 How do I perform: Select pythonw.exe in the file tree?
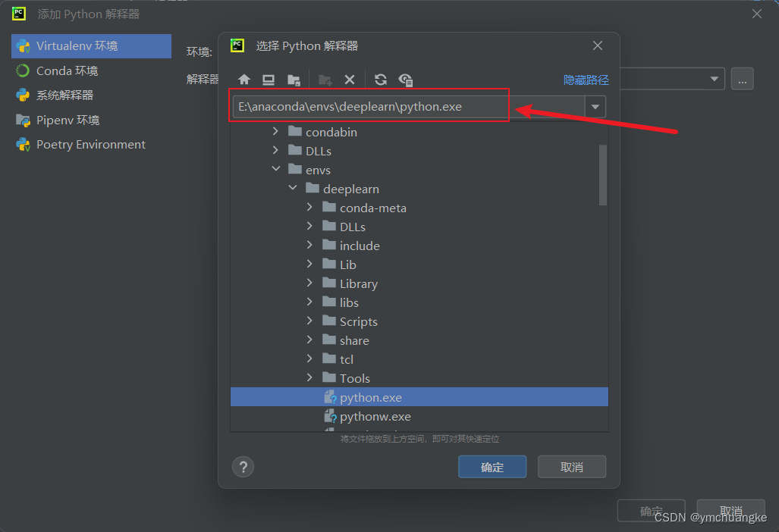(375, 416)
